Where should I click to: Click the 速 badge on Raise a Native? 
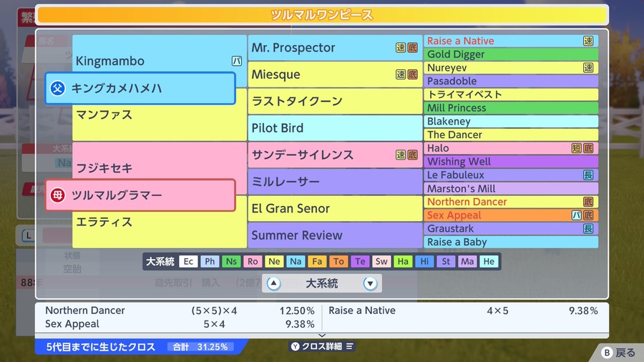[x=588, y=41]
